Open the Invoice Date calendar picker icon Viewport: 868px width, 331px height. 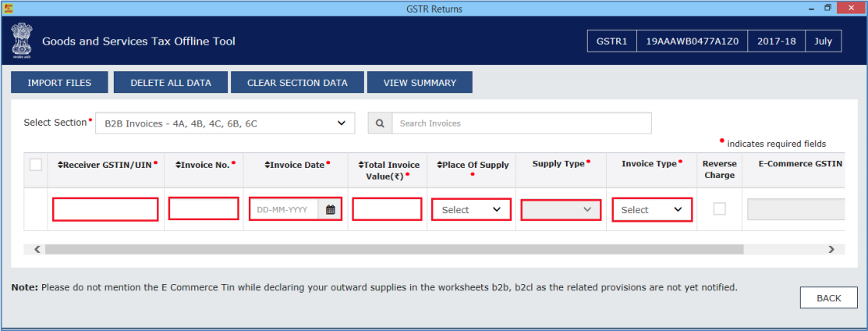click(x=331, y=209)
